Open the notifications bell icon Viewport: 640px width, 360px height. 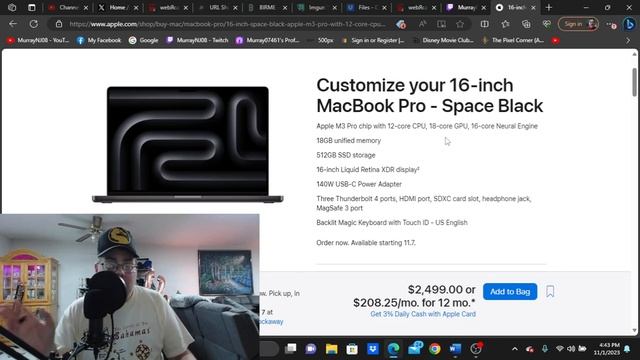(627, 349)
